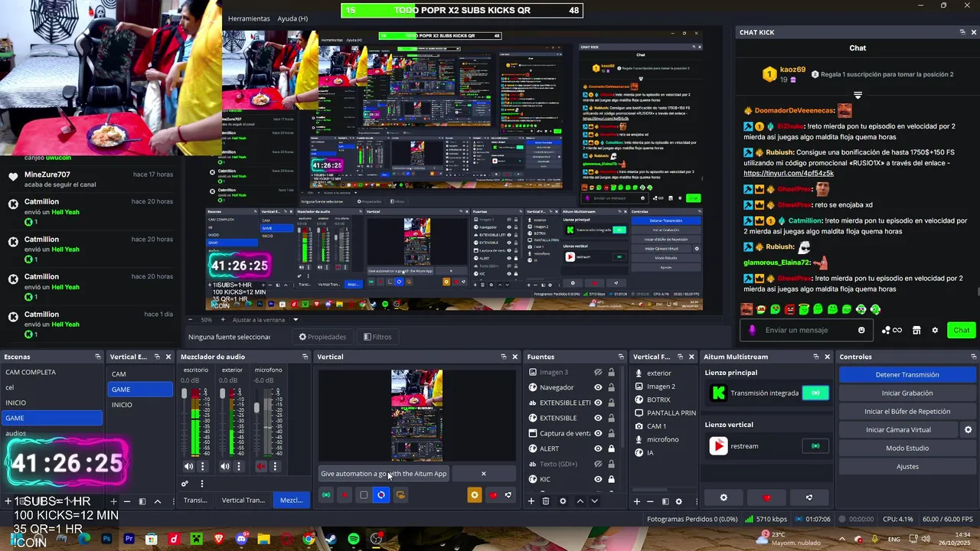Show the Texto (GDI+) source

coord(598,464)
